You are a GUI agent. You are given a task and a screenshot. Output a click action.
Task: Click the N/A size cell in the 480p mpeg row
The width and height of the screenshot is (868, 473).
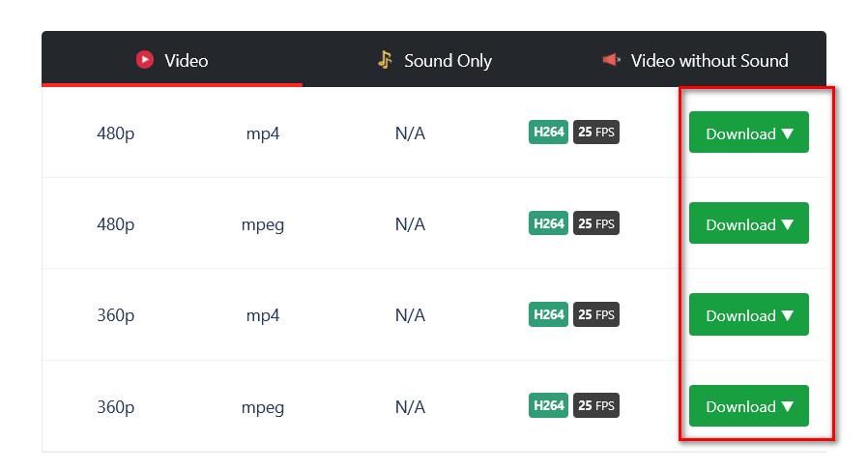point(410,224)
